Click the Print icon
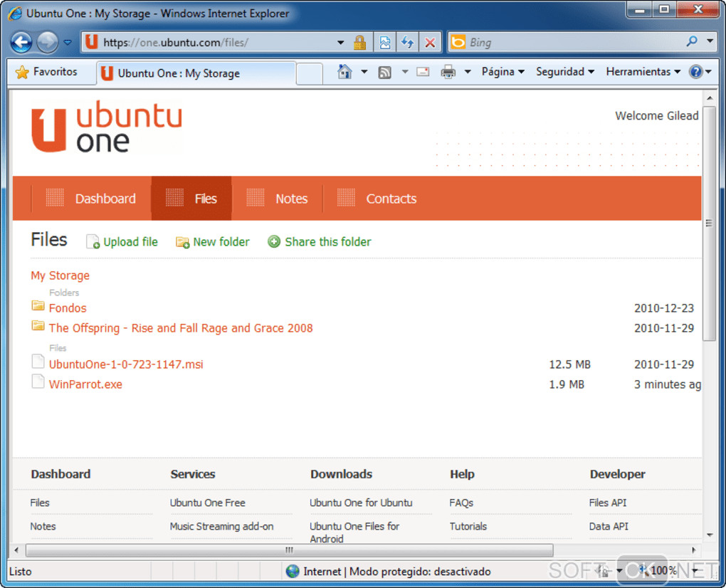The image size is (726, 588). click(448, 72)
